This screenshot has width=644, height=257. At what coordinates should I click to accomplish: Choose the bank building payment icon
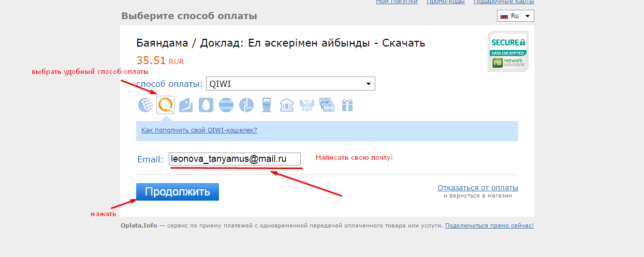pos(286,105)
